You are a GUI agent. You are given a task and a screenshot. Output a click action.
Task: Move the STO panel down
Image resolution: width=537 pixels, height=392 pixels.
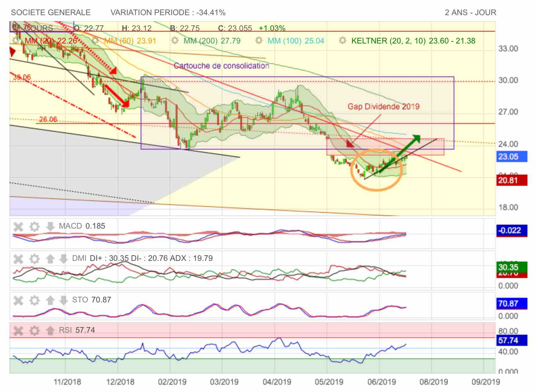tap(64, 300)
